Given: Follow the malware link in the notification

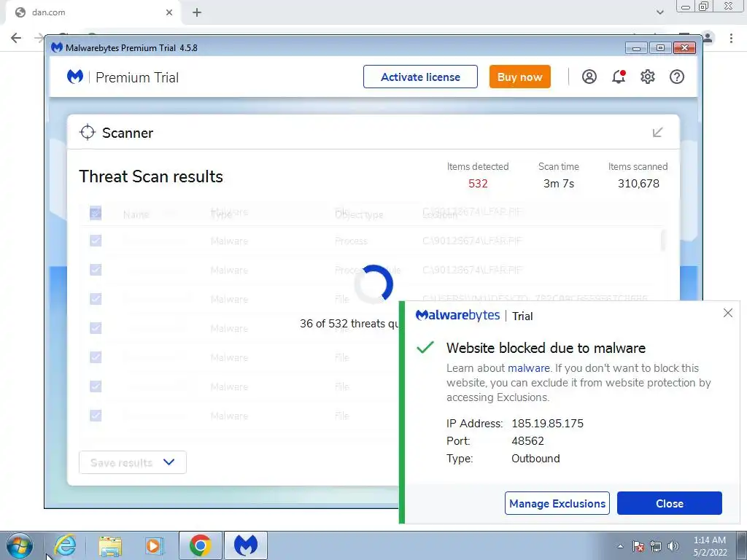Looking at the screenshot, I should tap(528, 368).
